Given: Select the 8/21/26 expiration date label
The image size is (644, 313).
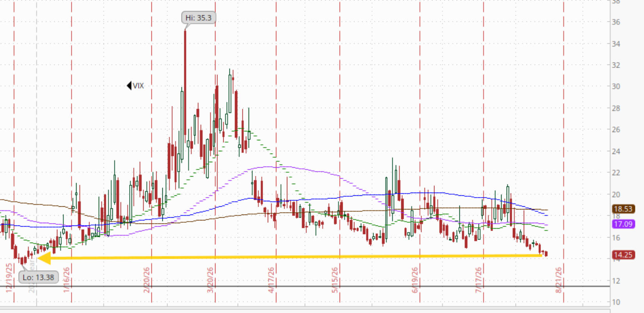Looking at the screenshot, I should click(559, 279).
